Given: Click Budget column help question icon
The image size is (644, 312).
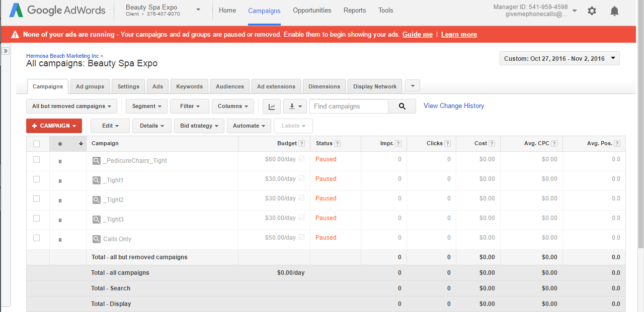Looking at the screenshot, I should pyautogui.click(x=301, y=144).
